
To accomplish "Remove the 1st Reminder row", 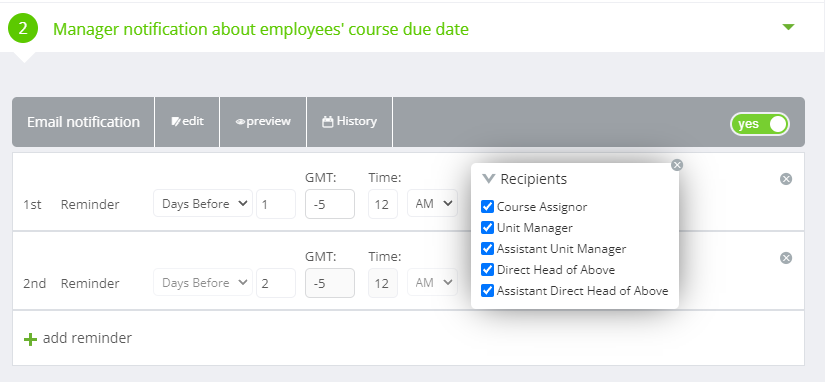I will click(786, 179).
